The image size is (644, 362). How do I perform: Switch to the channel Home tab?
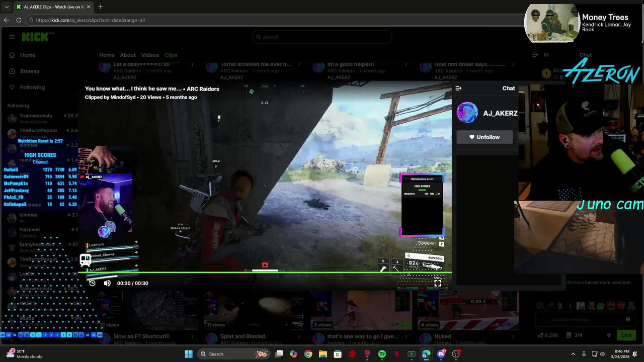(x=107, y=55)
